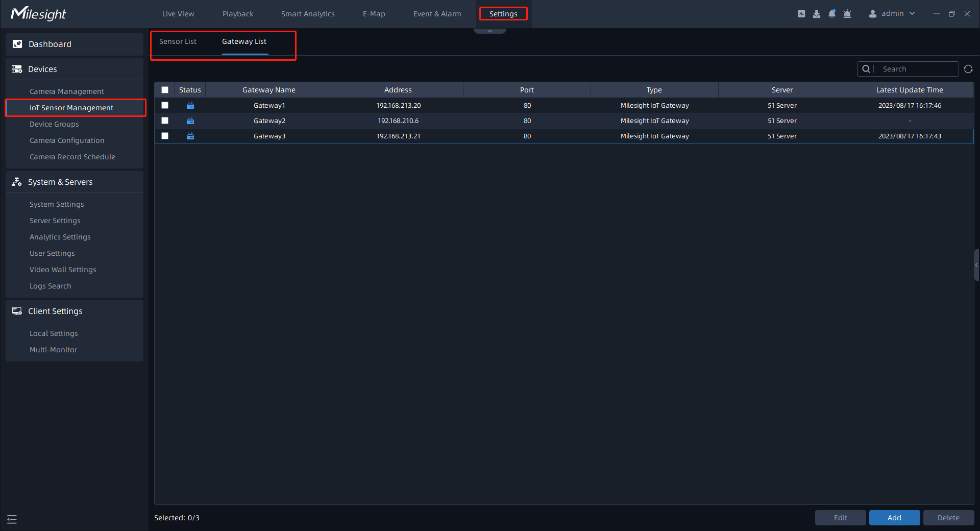Click the alarm siren icon
This screenshot has width=980, height=531.
pyautogui.click(x=847, y=14)
